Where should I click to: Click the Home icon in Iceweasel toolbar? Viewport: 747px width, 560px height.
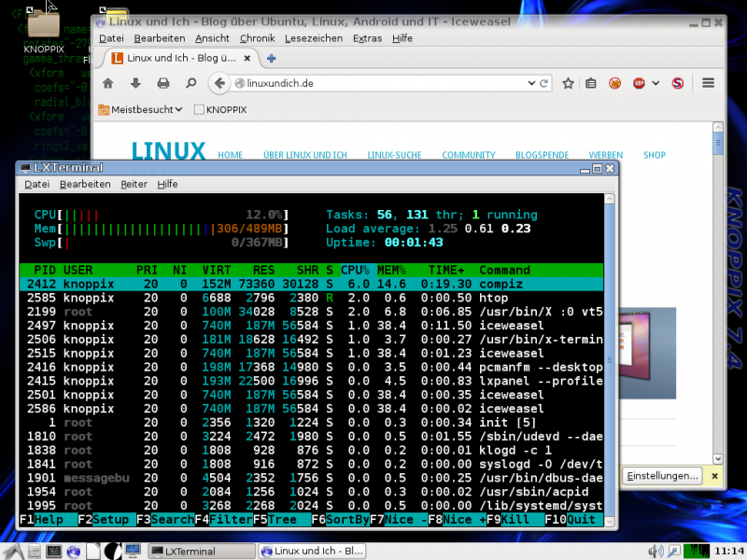tap(107, 83)
